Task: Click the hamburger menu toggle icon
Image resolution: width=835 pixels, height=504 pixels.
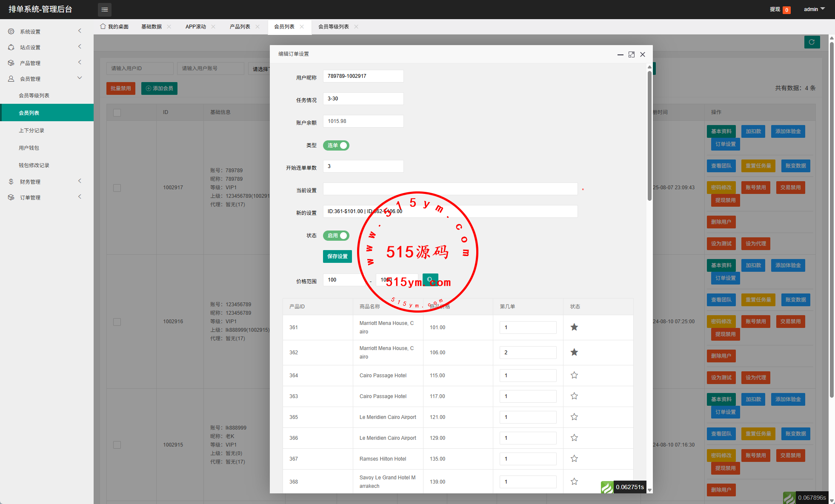Action: click(105, 9)
